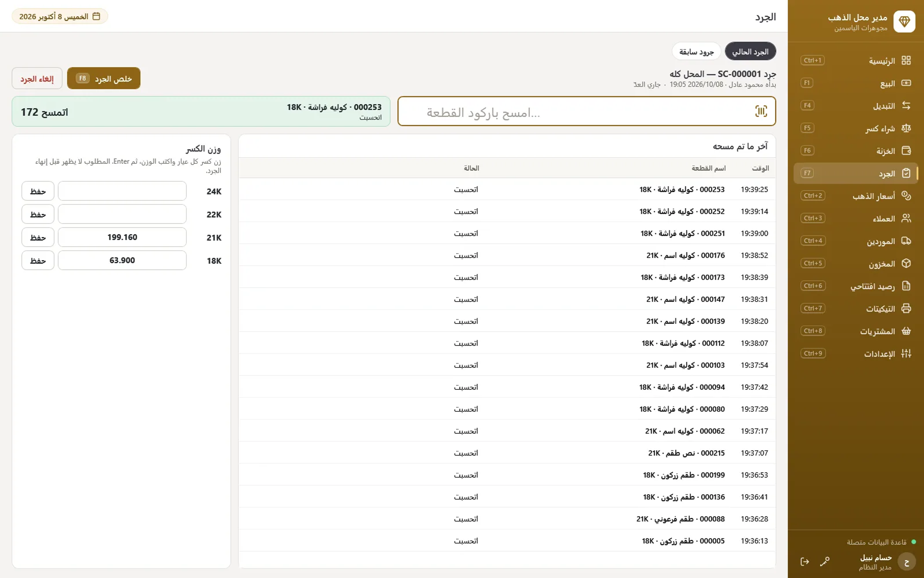The height and width of the screenshot is (578, 924).
Task: Click the empty 24K weight input
Action: pyautogui.click(x=122, y=191)
